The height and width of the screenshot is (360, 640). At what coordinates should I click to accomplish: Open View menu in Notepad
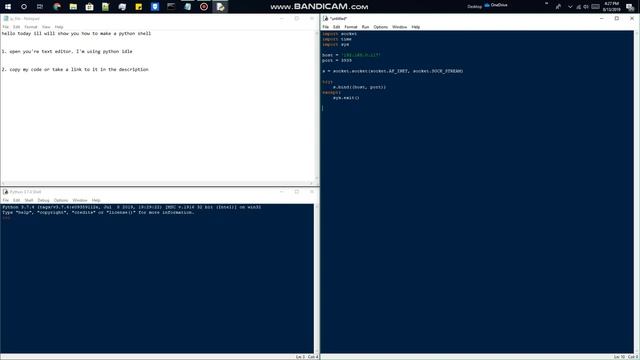pos(46,27)
